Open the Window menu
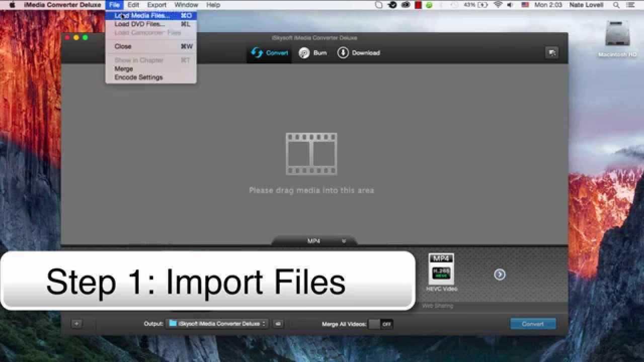 (x=186, y=5)
